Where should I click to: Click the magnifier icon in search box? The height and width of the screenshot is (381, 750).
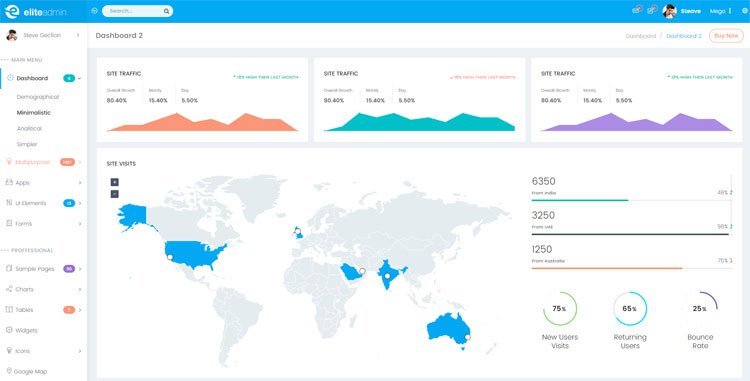166,11
